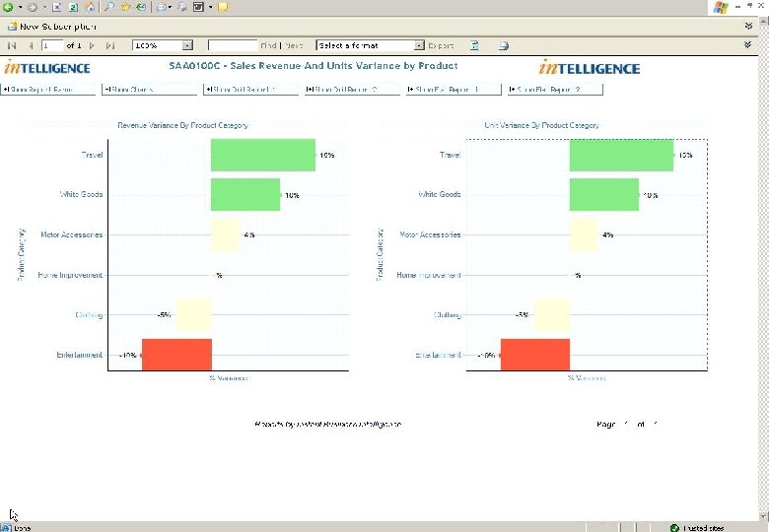
Task: Open the dropdown arrow beside the dark window icon
Action: [210, 7]
